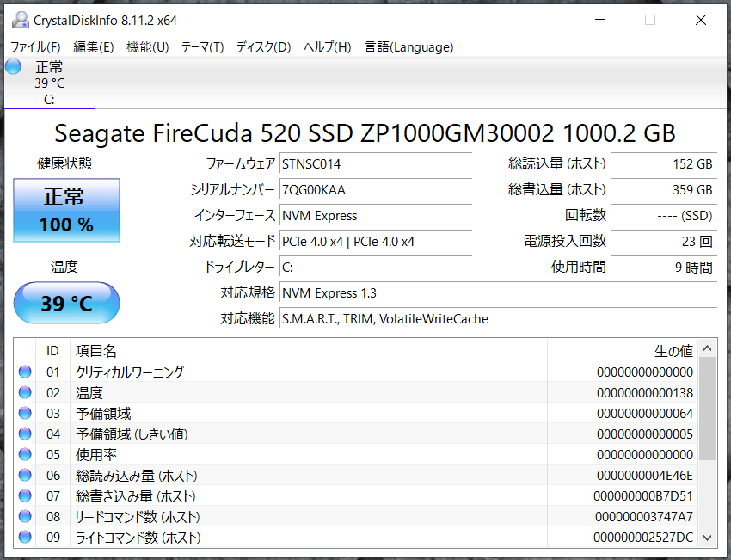Open the 機能(U) menu
The image size is (731, 560).
pyautogui.click(x=147, y=47)
